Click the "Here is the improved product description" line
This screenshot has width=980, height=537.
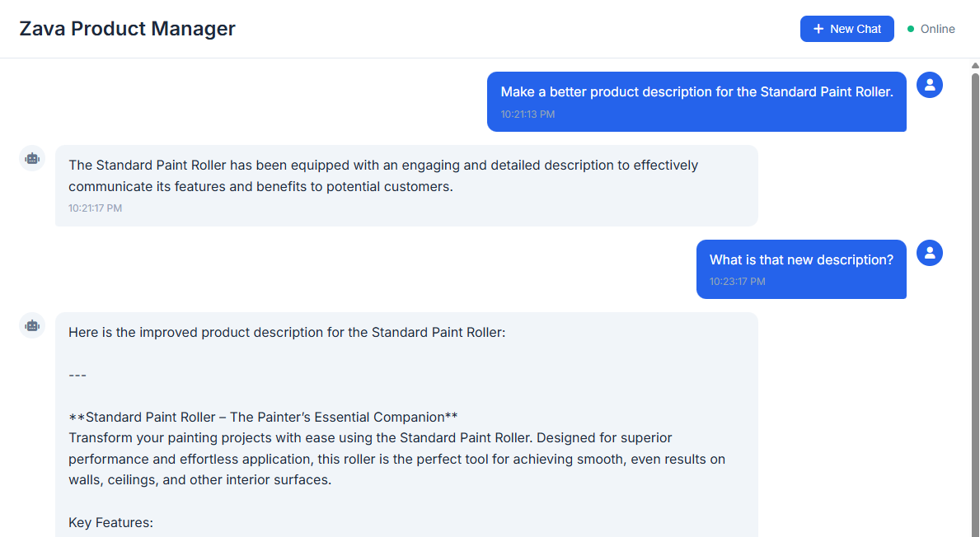tap(287, 333)
